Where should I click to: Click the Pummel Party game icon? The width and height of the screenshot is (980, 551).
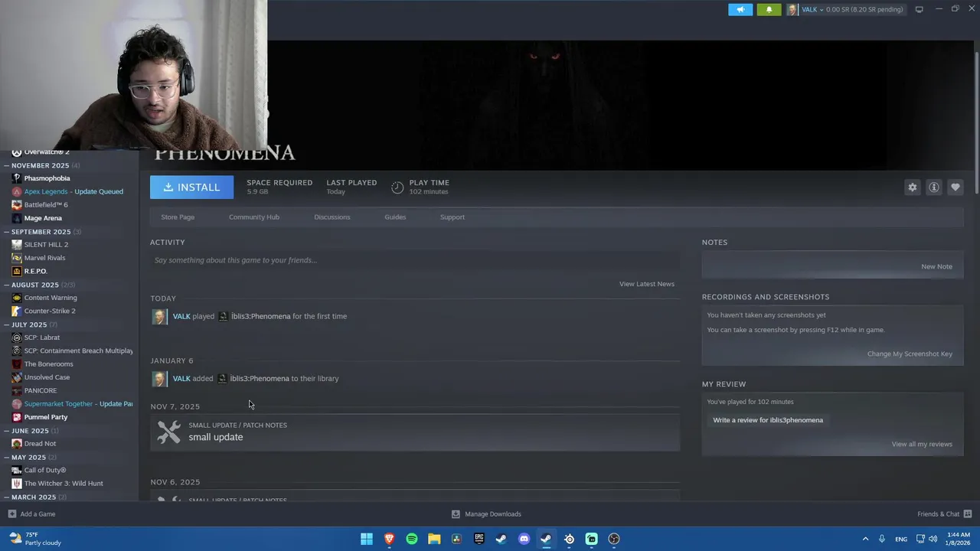17,417
